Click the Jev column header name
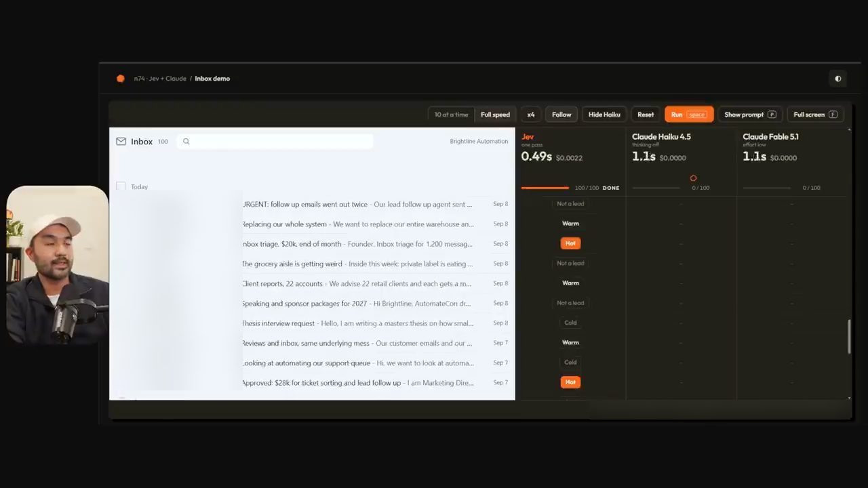868x488 pixels. point(528,137)
